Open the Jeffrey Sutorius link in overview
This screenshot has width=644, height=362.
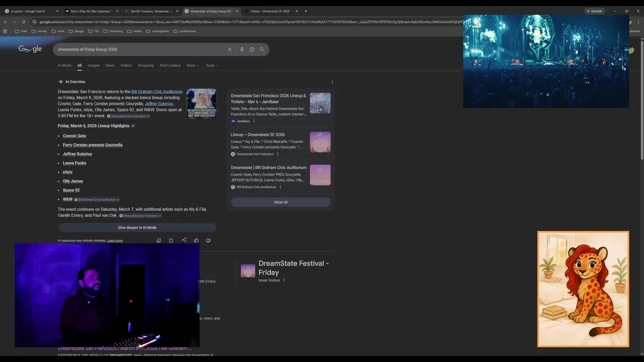tap(159, 104)
